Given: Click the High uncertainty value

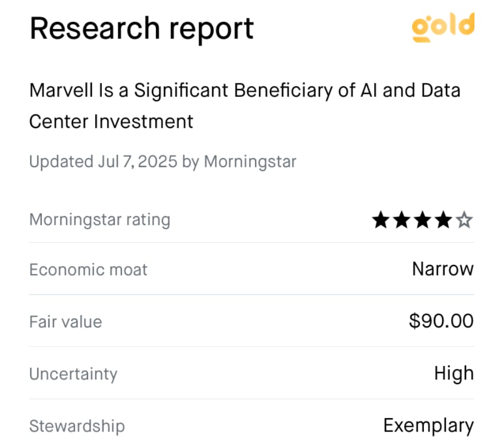Looking at the screenshot, I should pyautogui.click(x=454, y=374).
